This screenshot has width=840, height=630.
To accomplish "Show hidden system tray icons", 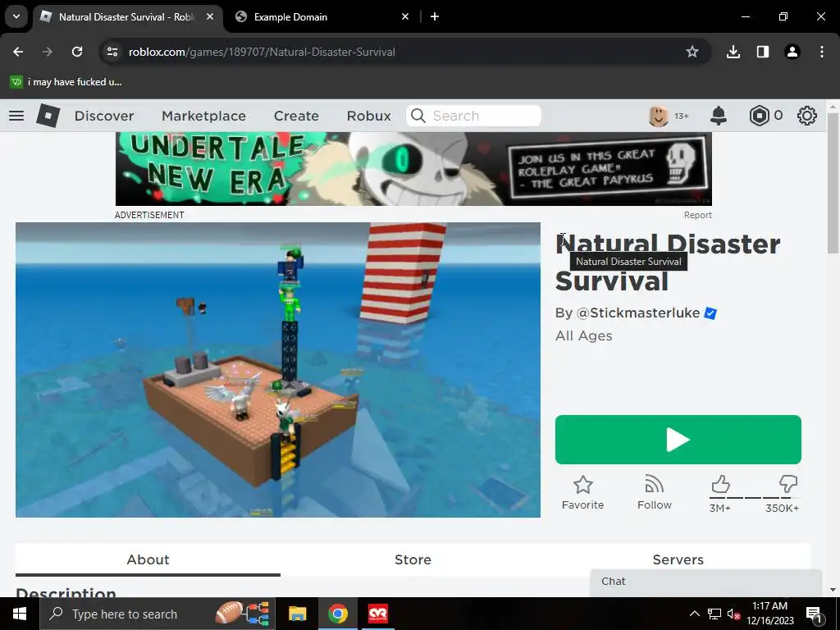I will click(x=694, y=614).
